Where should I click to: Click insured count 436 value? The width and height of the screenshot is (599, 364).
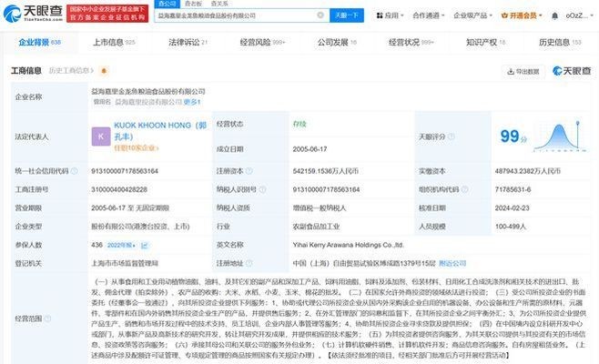tap(97, 245)
